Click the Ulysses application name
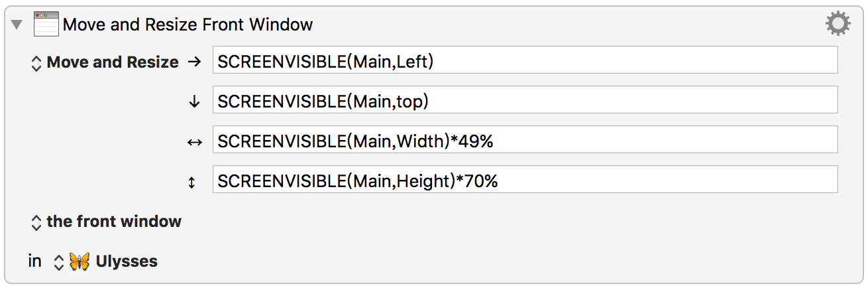This screenshot has width=868, height=288. 127,261
